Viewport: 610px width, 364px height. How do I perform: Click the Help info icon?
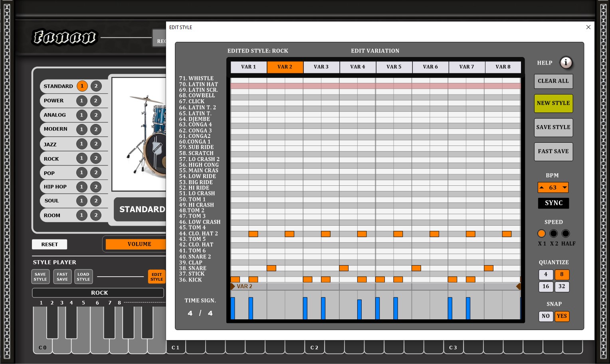(x=566, y=63)
